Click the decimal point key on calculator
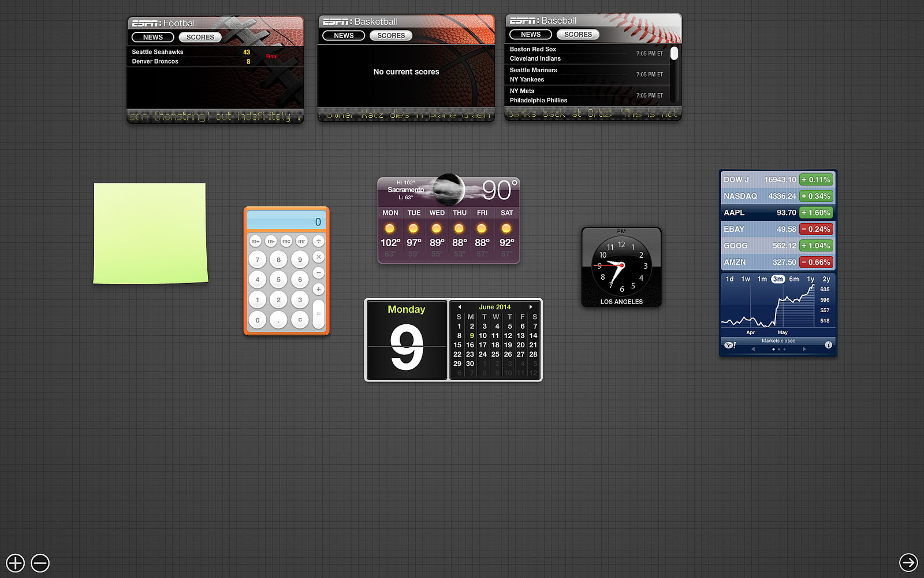Screen dimensions: 924x578 pyautogui.click(x=278, y=319)
